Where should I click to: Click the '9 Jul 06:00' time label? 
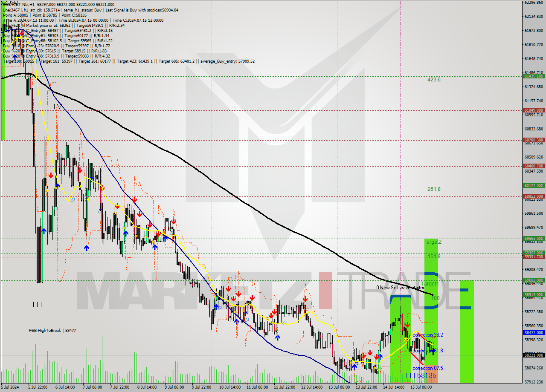pyautogui.click(x=174, y=387)
